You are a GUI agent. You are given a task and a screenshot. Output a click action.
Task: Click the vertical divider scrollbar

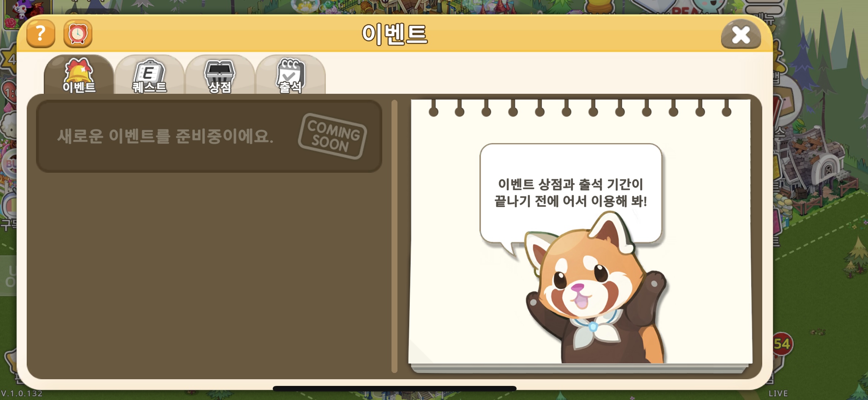click(394, 236)
